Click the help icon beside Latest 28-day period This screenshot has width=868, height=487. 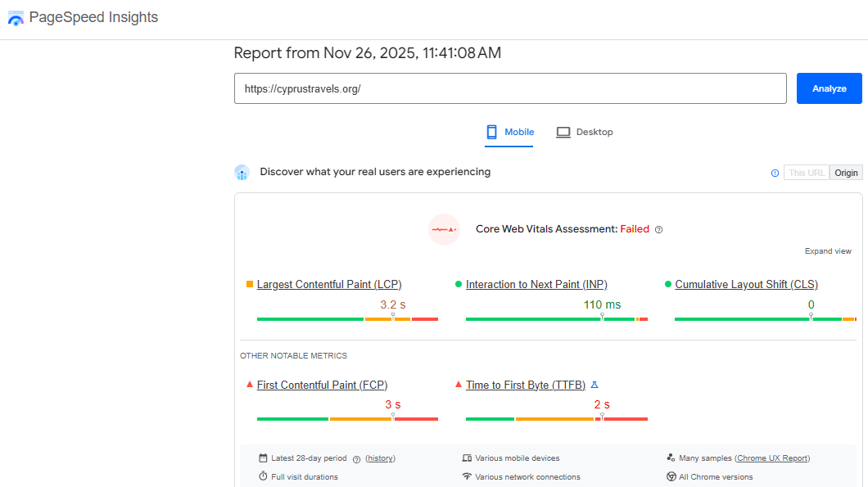pyautogui.click(x=356, y=459)
